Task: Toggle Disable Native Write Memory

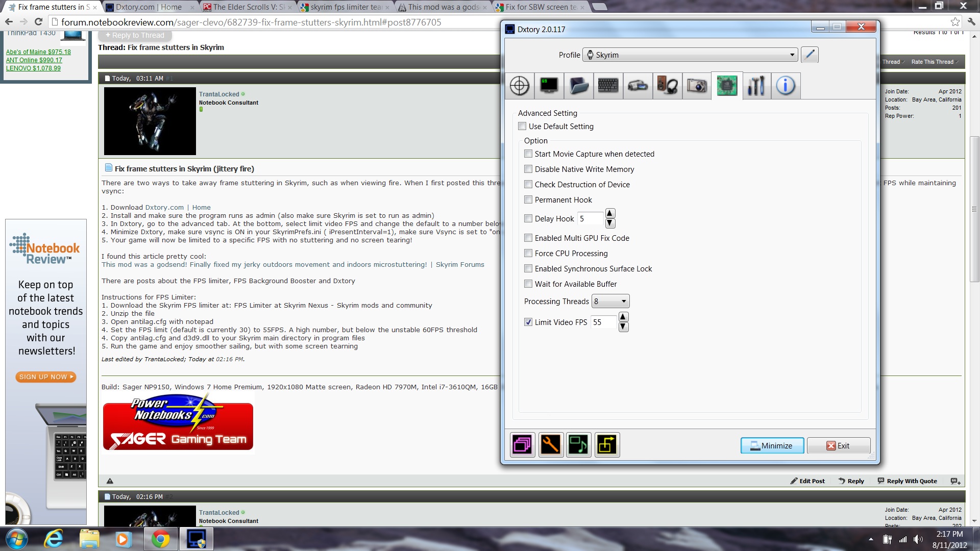Action: click(528, 169)
